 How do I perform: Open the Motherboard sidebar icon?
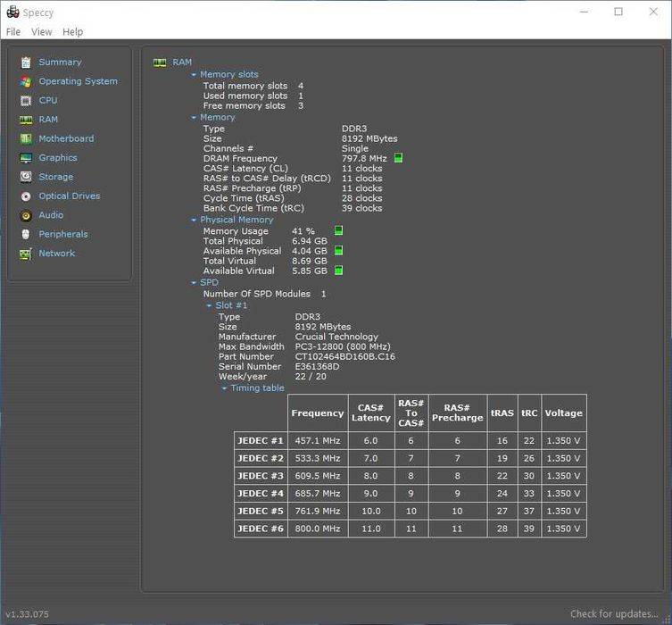26,139
